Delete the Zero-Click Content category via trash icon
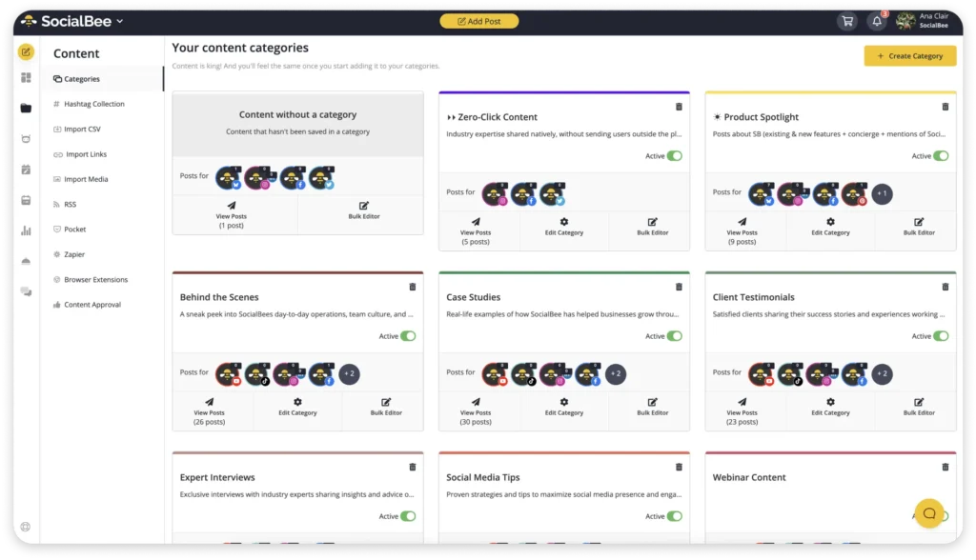Viewport: 976px width, 560px height. click(679, 106)
